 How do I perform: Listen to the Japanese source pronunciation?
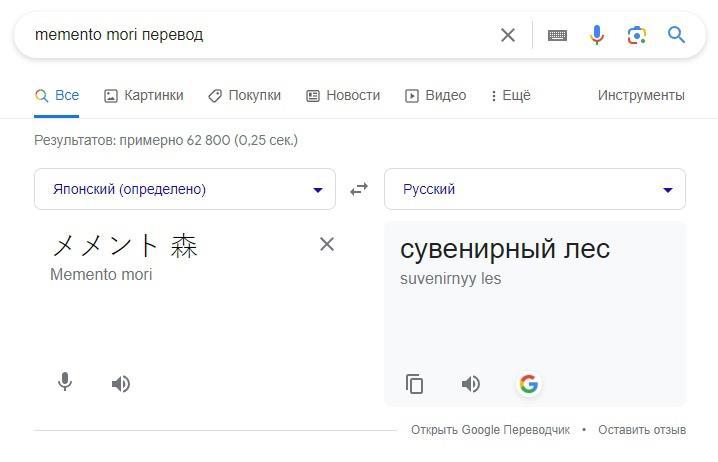[121, 384]
